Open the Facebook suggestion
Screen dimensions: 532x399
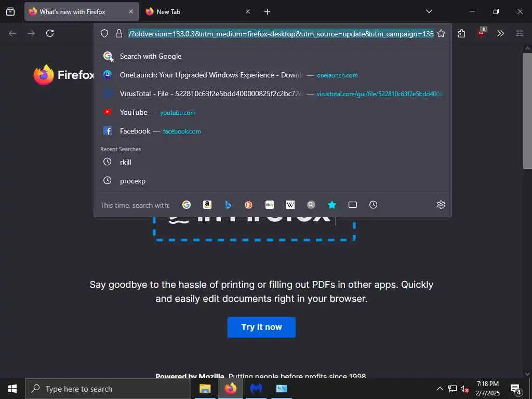pyautogui.click(x=272, y=131)
